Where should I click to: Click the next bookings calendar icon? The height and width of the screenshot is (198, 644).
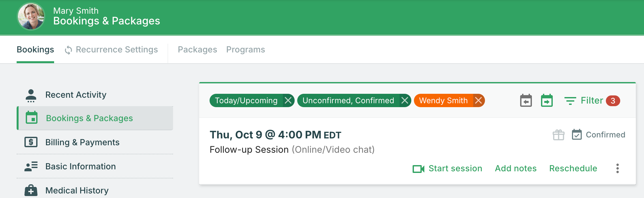coord(547,101)
